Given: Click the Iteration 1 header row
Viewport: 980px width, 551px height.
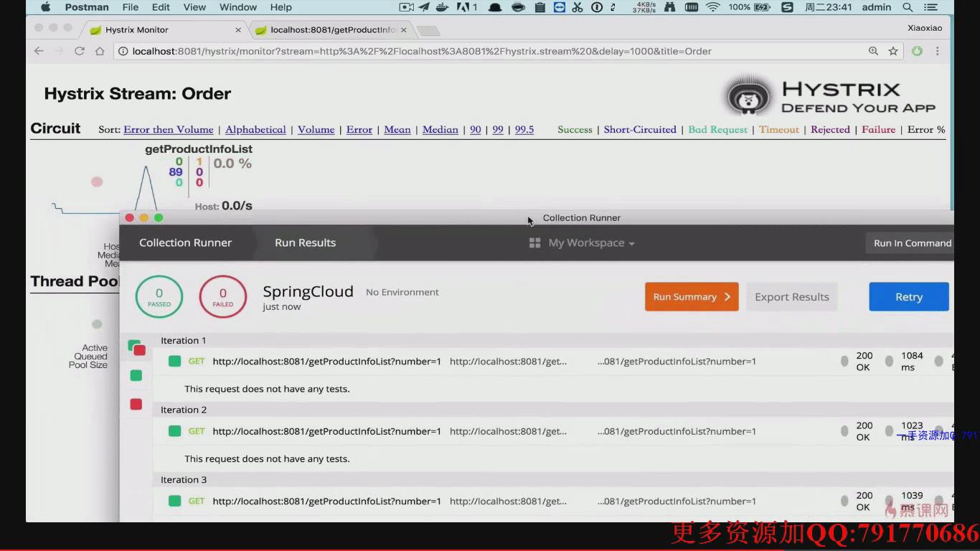Looking at the screenshot, I should pos(552,341).
